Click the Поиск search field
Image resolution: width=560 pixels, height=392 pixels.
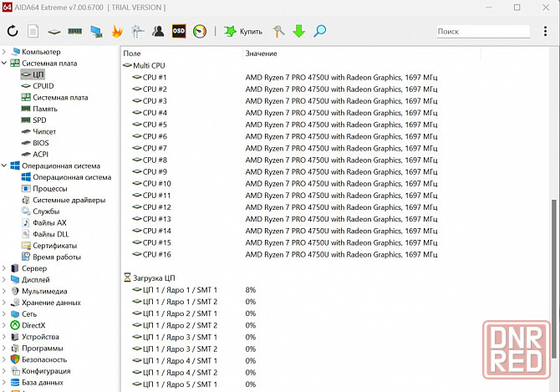point(482,32)
